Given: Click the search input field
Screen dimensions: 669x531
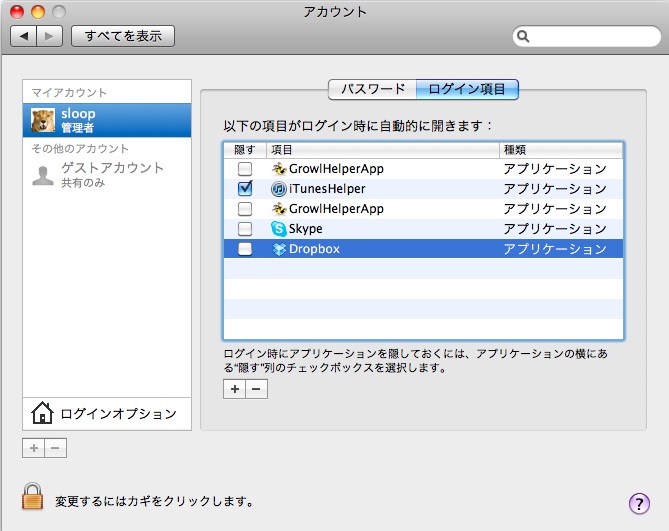Looking at the screenshot, I should (x=587, y=36).
